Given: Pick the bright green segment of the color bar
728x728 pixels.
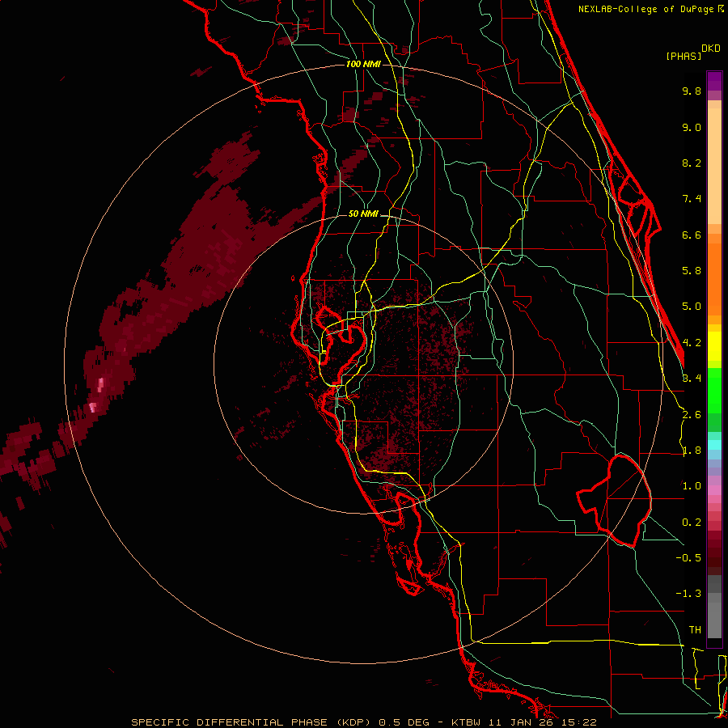Looking at the screenshot, I should pos(714,390).
